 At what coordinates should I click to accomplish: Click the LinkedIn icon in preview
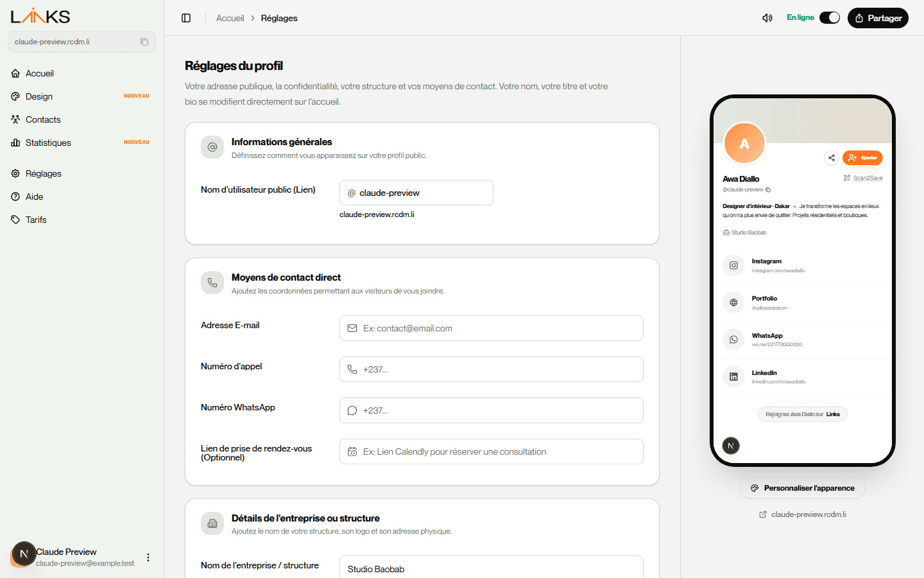click(x=733, y=377)
